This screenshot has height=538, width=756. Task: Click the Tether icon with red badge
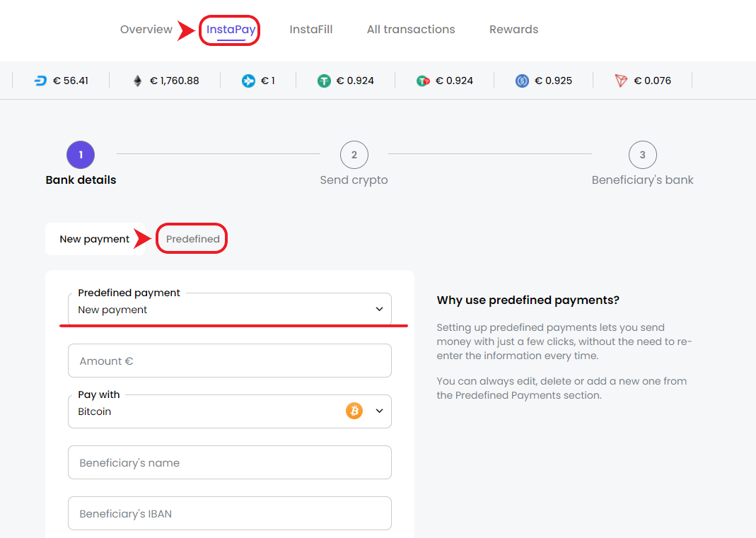423,81
